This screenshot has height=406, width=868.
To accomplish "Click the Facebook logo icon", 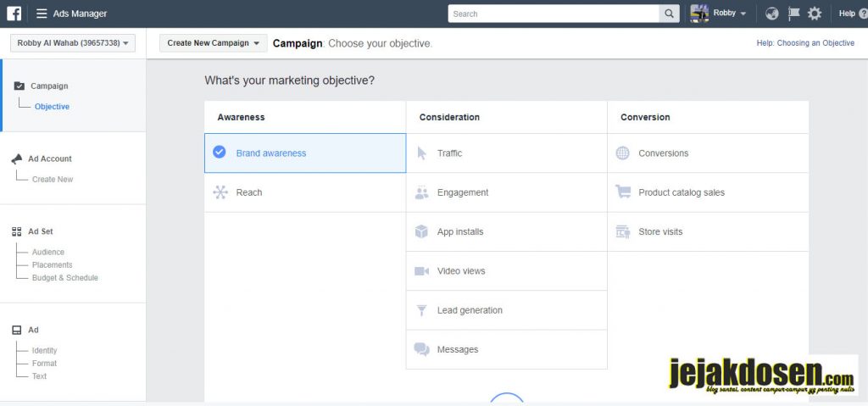I will click(x=14, y=14).
